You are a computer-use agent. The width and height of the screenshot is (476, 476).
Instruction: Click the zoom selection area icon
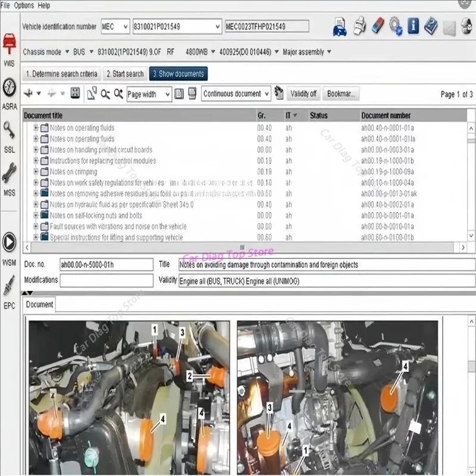(92, 93)
